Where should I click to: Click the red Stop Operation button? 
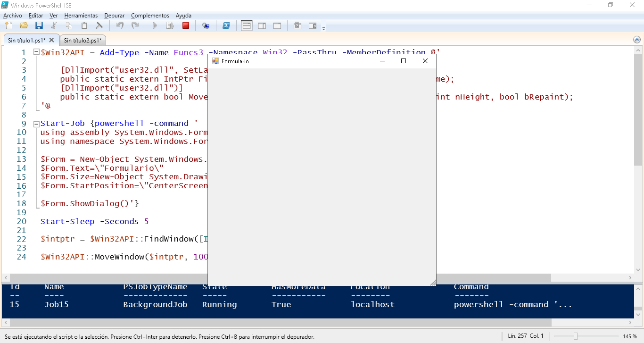point(186,25)
